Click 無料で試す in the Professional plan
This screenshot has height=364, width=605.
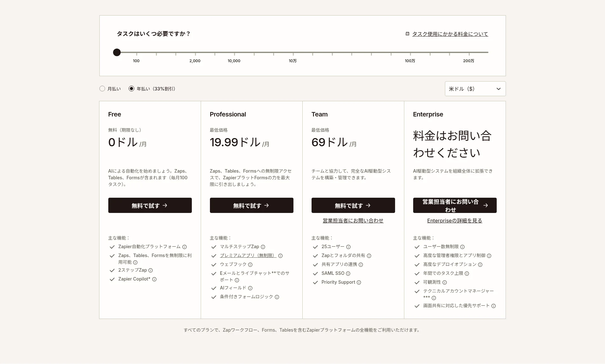[x=252, y=205]
